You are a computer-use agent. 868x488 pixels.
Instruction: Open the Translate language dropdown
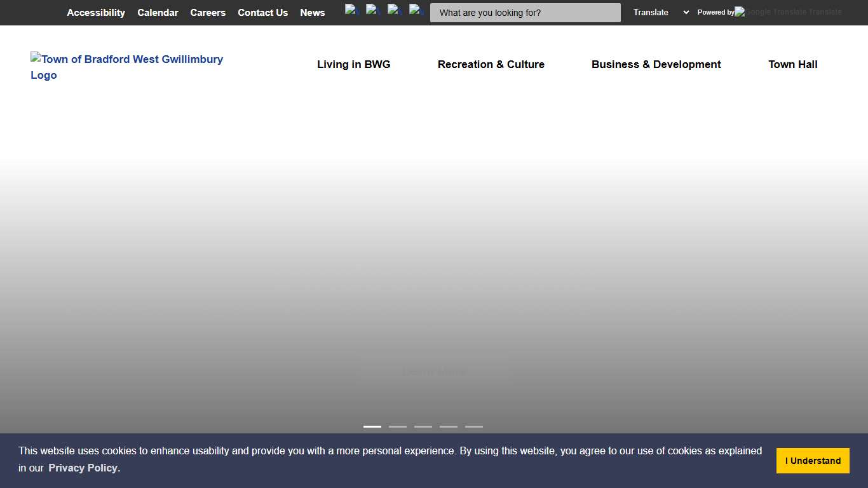pyautogui.click(x=661, y=12)
